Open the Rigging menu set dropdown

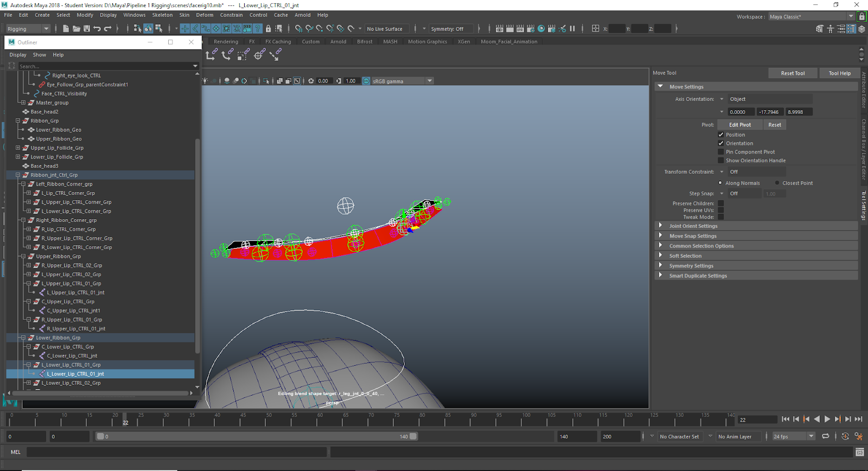coord(28,29)
